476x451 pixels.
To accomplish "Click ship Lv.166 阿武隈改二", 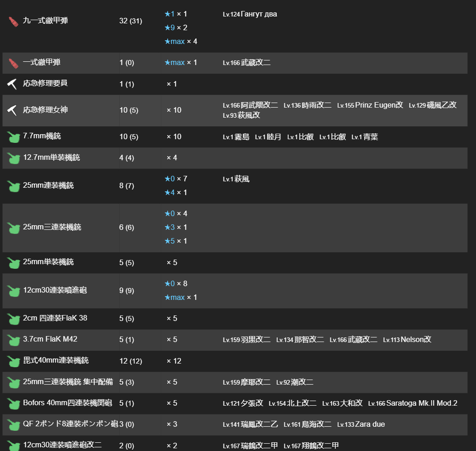I will pyautogui.click(x=250, y=105).
